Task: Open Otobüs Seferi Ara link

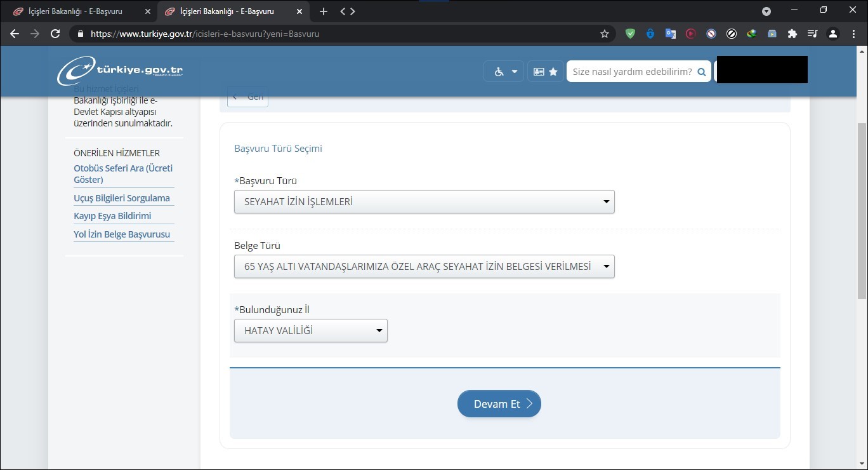Action: pyautogui.click(x=123, y=173)
